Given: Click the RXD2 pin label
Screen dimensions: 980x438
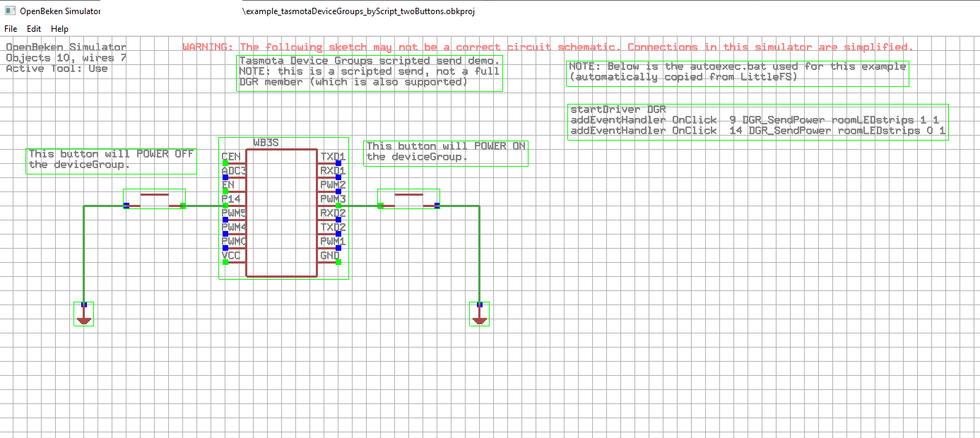Looking at the screenshot, I should (x=333, y=213).
